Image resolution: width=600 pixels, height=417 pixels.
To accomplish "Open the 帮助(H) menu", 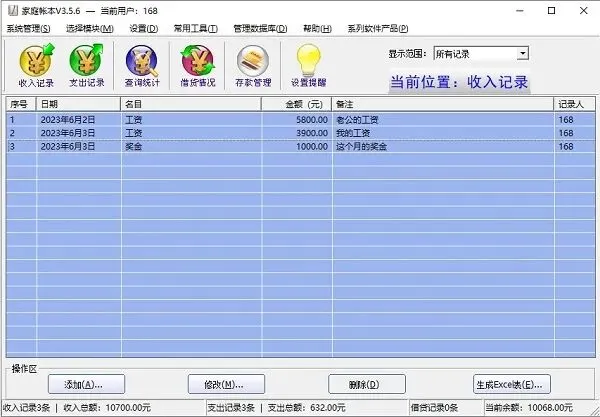I will [x=317, y=29].
